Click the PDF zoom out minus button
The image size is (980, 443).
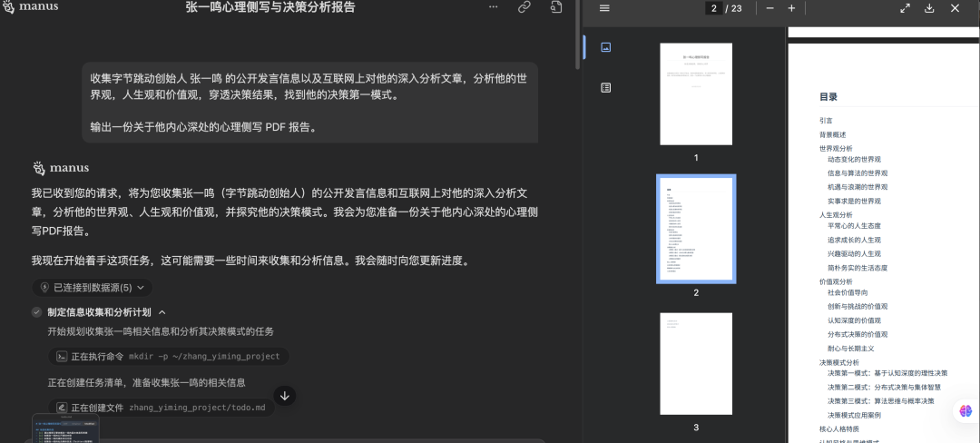770,8
